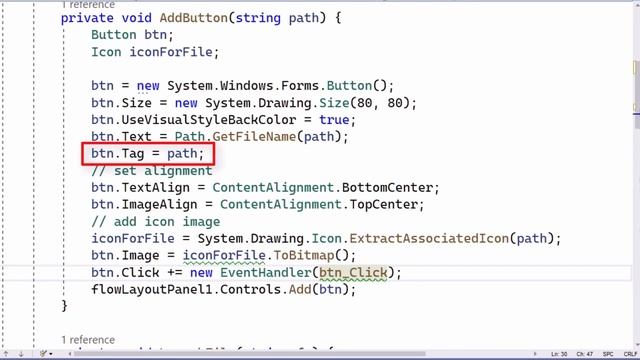Click 'flowLayoutPanel1' identifier

pos(152,290)
